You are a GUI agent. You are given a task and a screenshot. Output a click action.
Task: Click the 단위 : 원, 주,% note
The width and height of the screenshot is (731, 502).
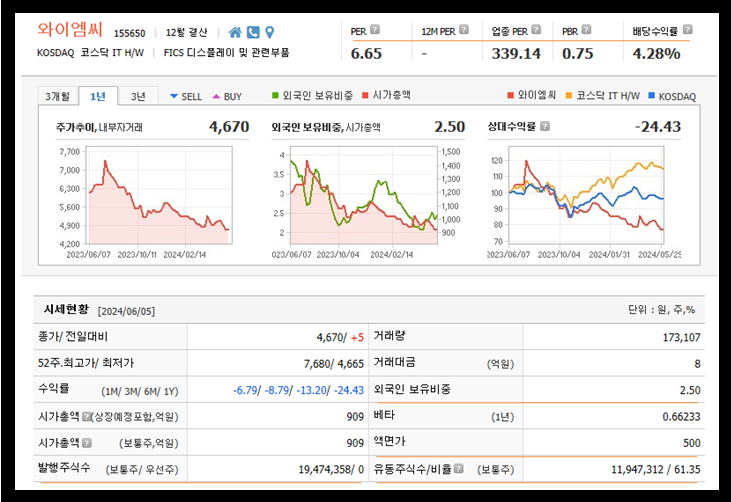click(x=662, y=309)
